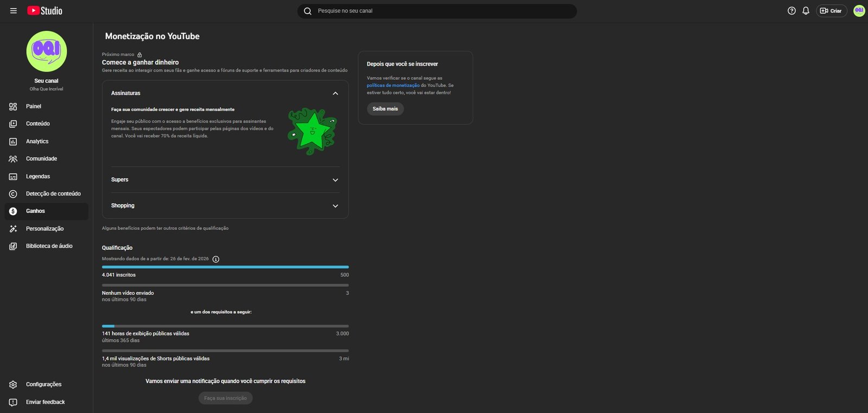
Task: Open the hamburger navigation menu
Action: tap(14, 11)
